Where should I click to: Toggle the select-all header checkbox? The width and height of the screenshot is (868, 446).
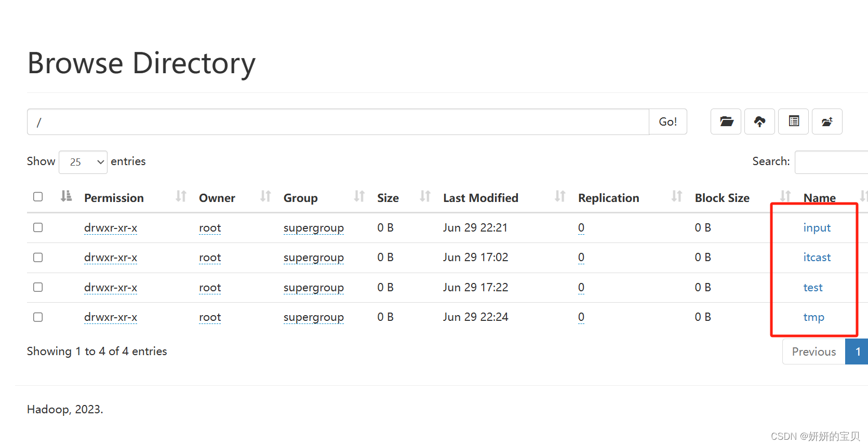tap(38, 197)
